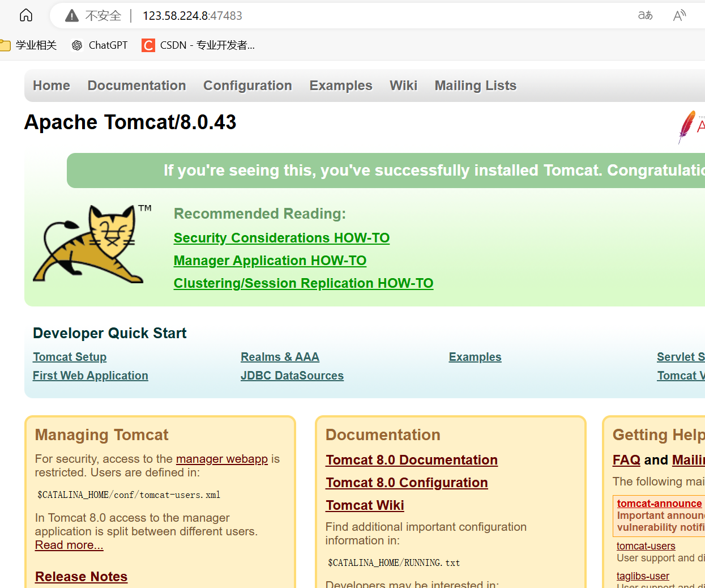Open the Mailing Lists nav item
The height and width of the screenshot is (588, 705).
pos(476,86)
